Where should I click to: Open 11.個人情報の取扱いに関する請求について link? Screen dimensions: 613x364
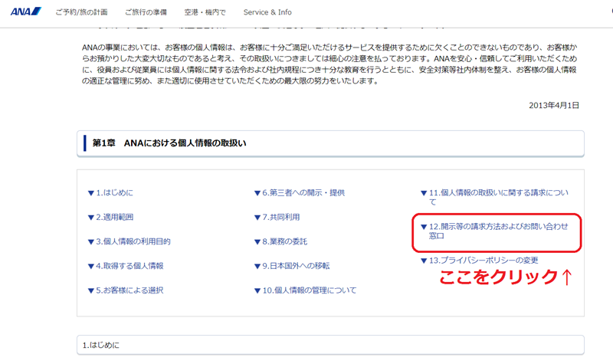494,197
